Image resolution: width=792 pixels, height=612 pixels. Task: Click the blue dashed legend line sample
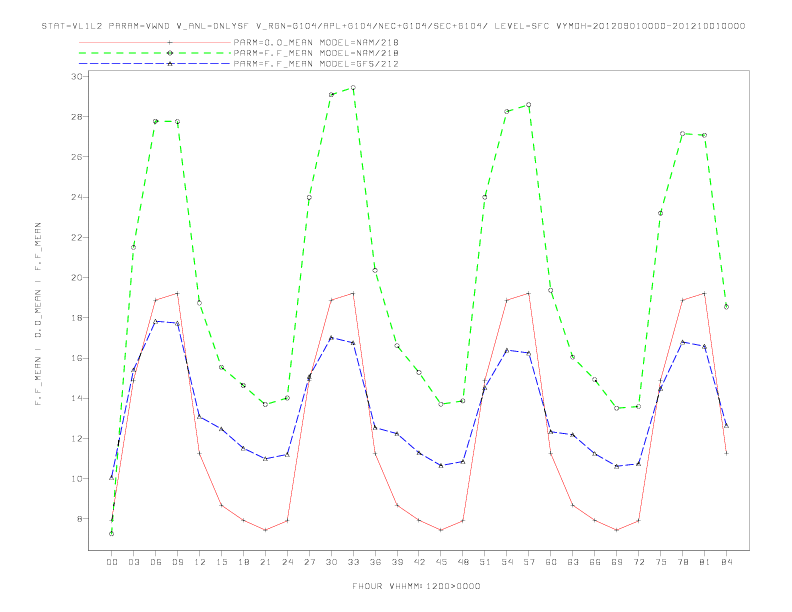[x=155, y=64]
